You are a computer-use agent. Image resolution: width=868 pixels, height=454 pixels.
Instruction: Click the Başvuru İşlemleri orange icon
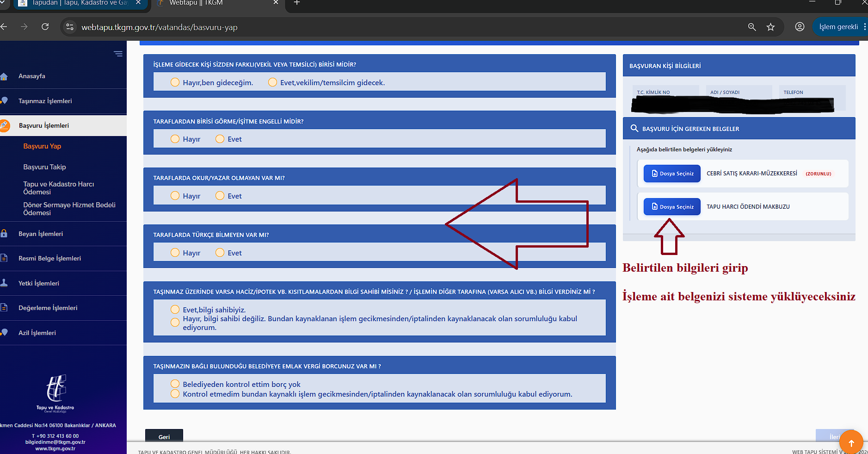[x=5, y=125]
